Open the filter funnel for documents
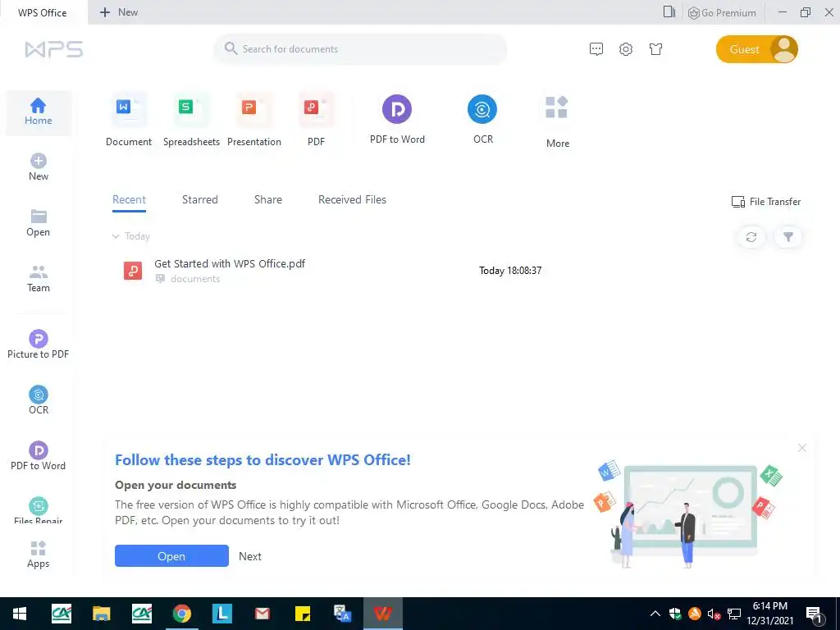This screenshot has width=840, height=630. 788,237
